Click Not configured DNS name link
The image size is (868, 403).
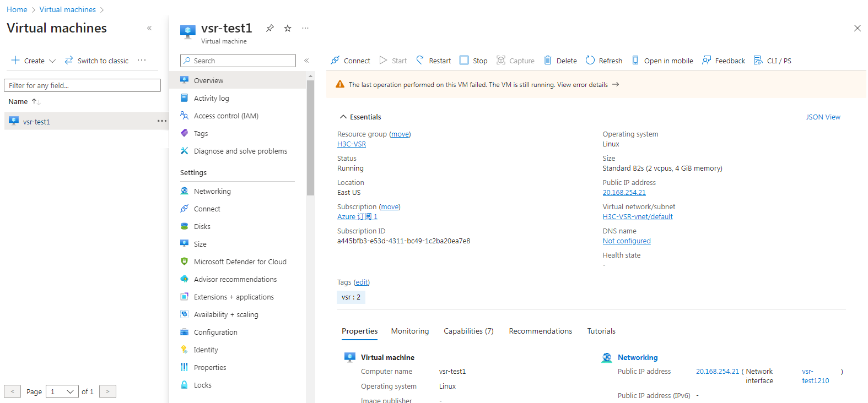point(627,241)
